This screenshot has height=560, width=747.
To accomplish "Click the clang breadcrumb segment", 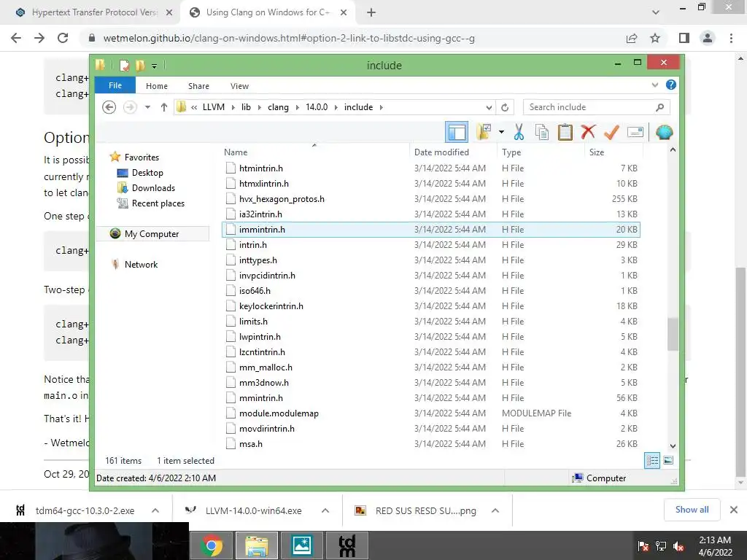I will click(278, 107).
